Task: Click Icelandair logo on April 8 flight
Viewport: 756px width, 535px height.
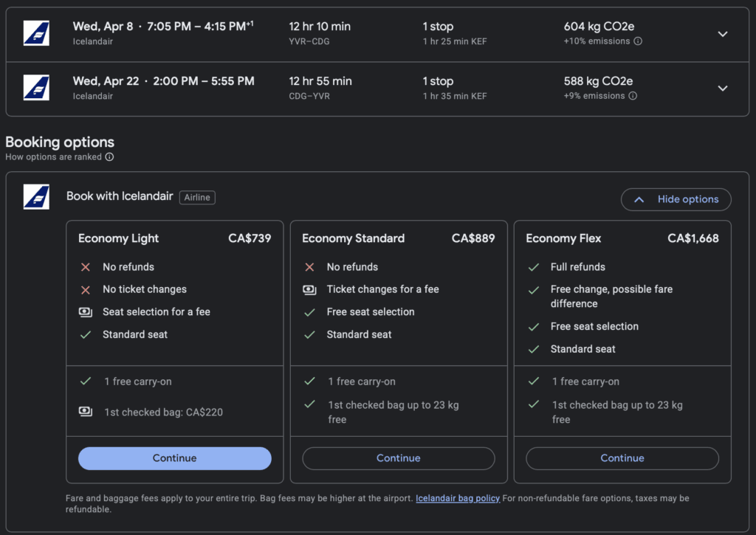Action: pyautogui.click(x=36, y=33)
